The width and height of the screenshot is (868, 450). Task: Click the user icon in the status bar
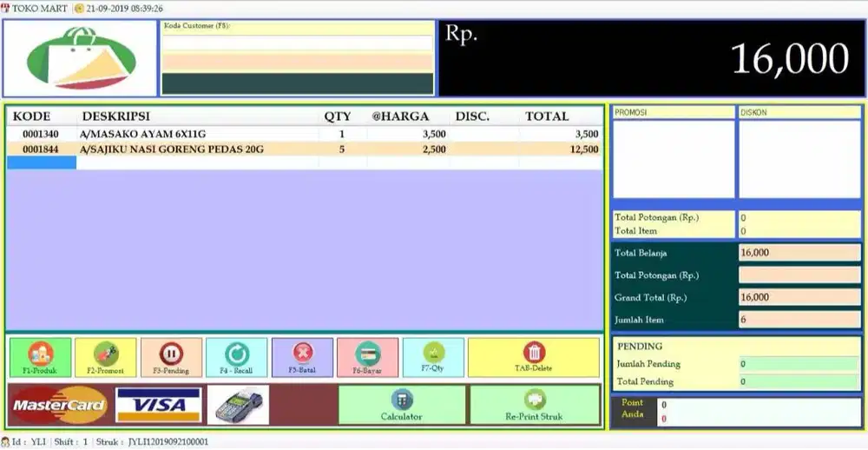5,441
